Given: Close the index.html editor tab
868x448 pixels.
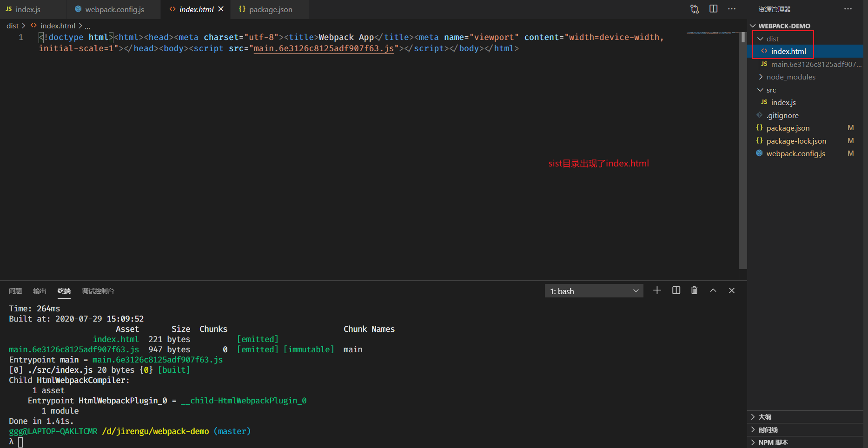Looking at the screenshot, I should pos(221,9).
